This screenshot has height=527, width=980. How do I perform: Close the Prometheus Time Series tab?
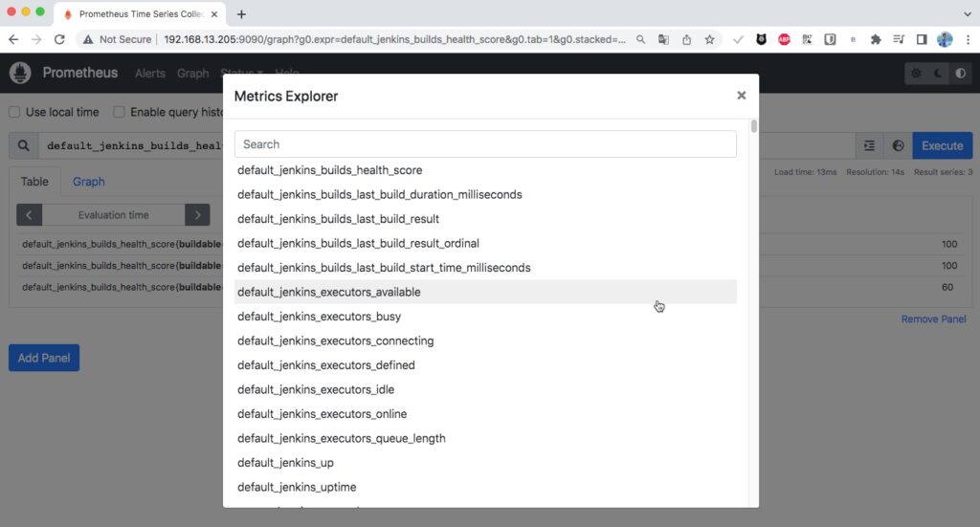pos(214,13)
